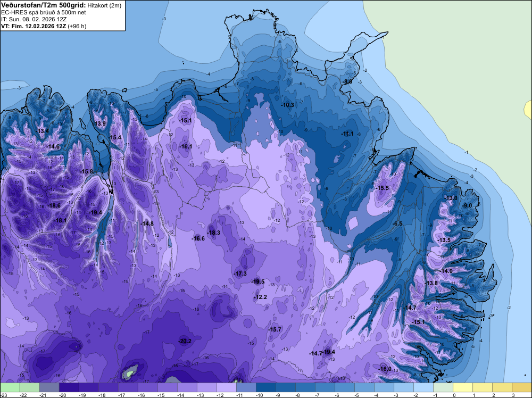Pick the dark purple legend swatch labeled -20
This screenshot has height=398, width=532.
pyautogui.click(x=69, y=387)
